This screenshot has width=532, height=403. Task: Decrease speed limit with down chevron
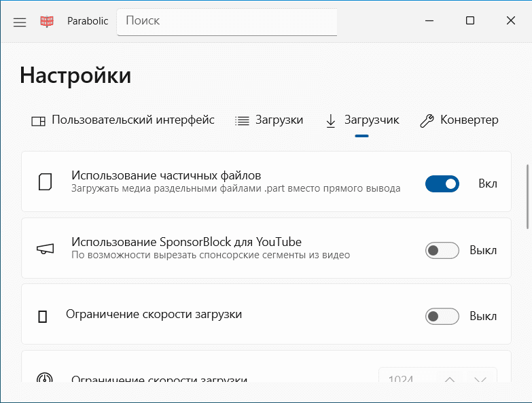click(480, 379)
